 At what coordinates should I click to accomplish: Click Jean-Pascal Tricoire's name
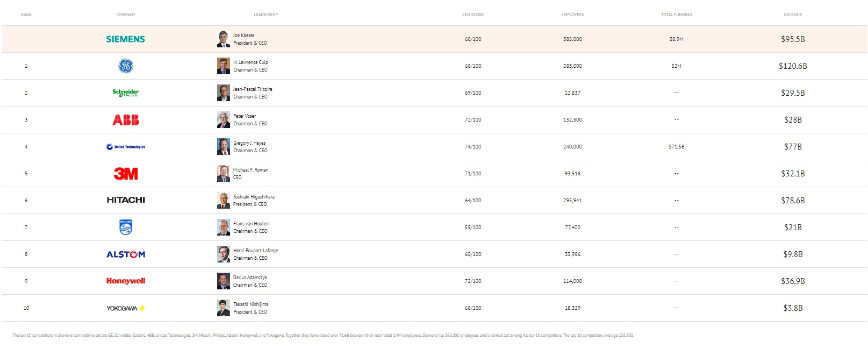click(x=253, y=89)
